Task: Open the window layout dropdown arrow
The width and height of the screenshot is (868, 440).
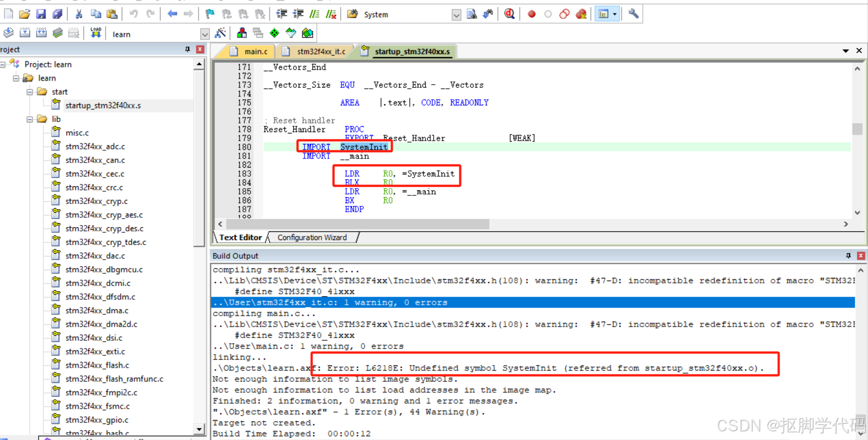Action: click(x=615, y=14)
